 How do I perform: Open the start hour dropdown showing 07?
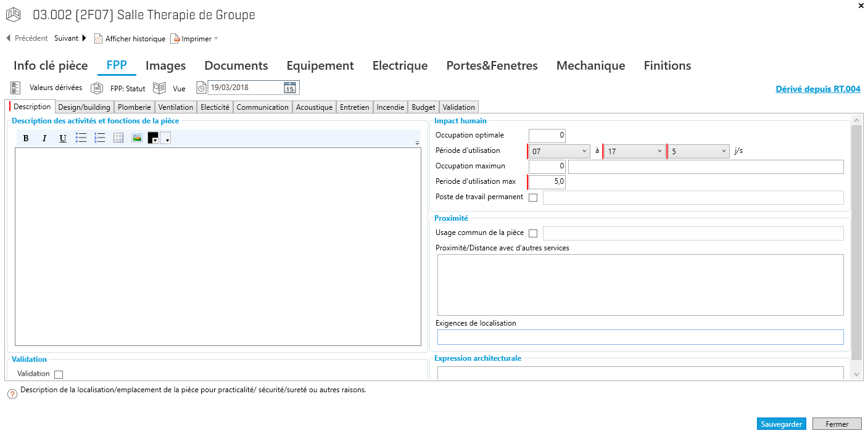tap(560, 151)
